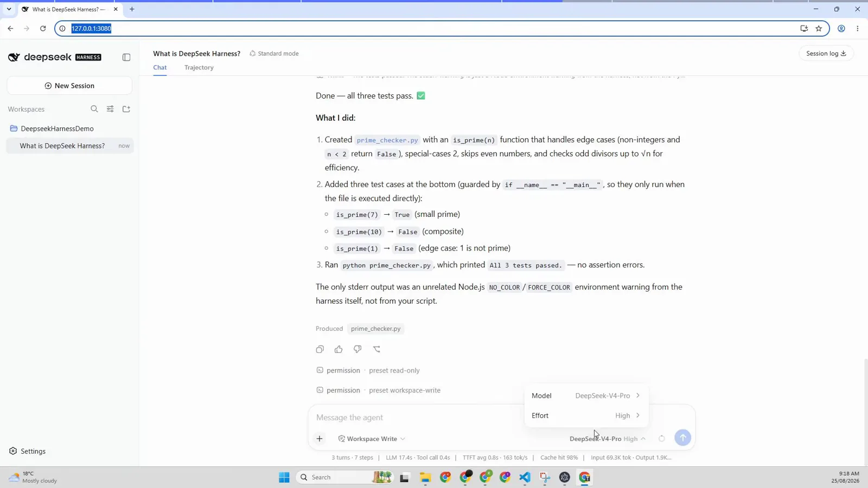This screenshot has height=488, width=868.
Task: Install app icon in address bar
Action: pyautogui.click(x=804, y=28)
